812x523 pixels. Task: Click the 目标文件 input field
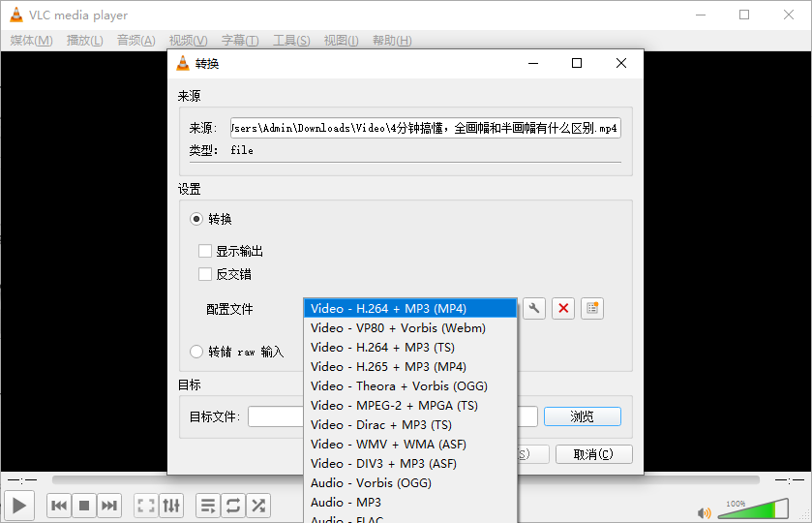tap(276, 416)
